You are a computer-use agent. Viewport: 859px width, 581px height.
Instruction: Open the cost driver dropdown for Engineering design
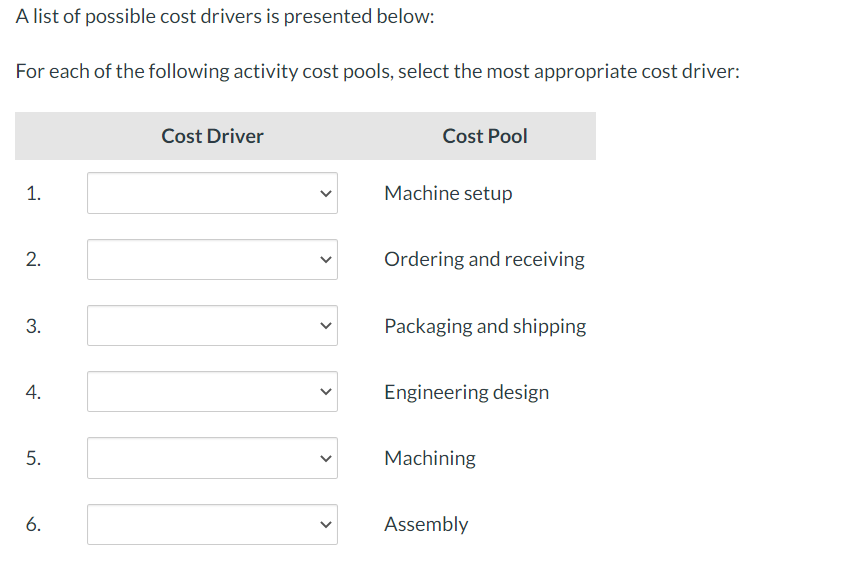(212, 391)
